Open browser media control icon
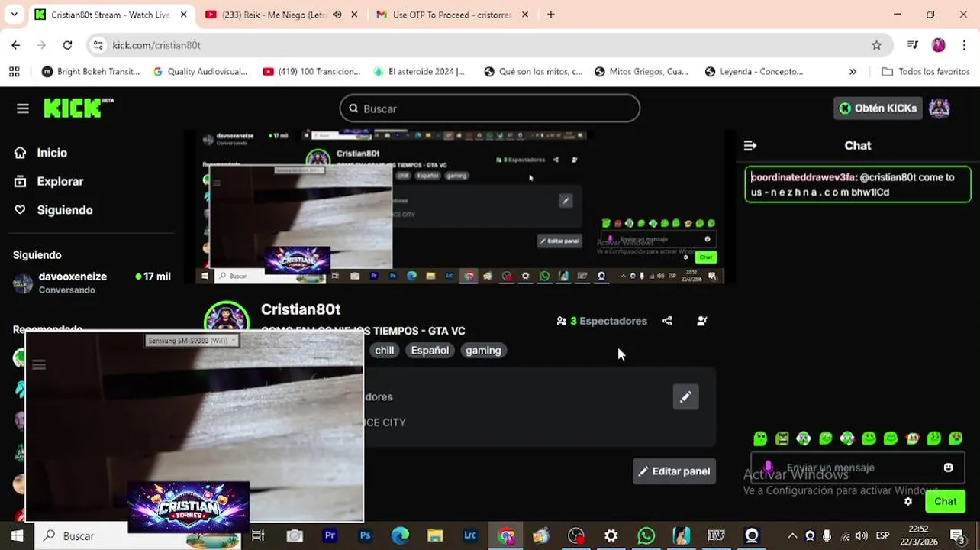The height and width of the screenshot is (550, 980). coord(912,45)
